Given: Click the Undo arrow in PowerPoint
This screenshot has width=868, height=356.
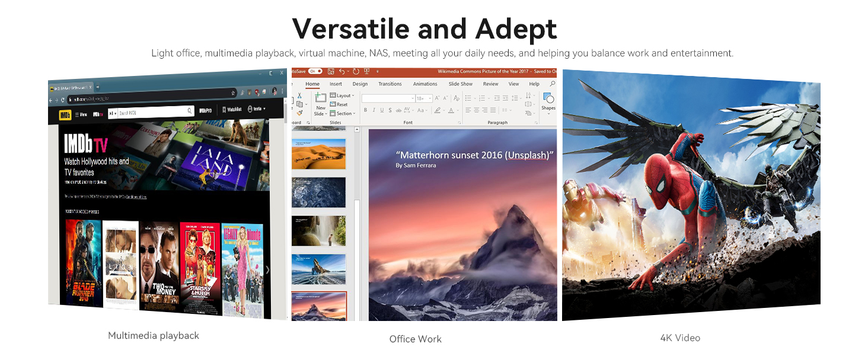Looking at the screenshot, I should pyautogui.click(x=342, y=72).
